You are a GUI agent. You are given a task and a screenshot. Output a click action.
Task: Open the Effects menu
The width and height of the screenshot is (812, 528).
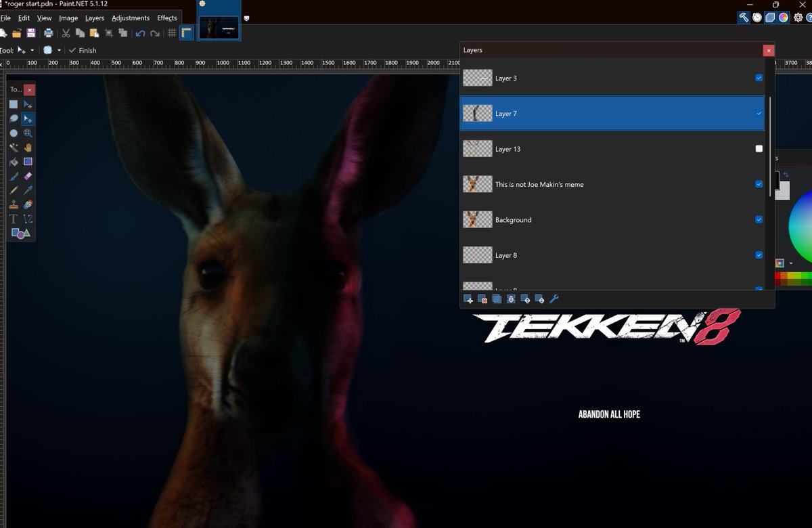click(x=167, y=18)
